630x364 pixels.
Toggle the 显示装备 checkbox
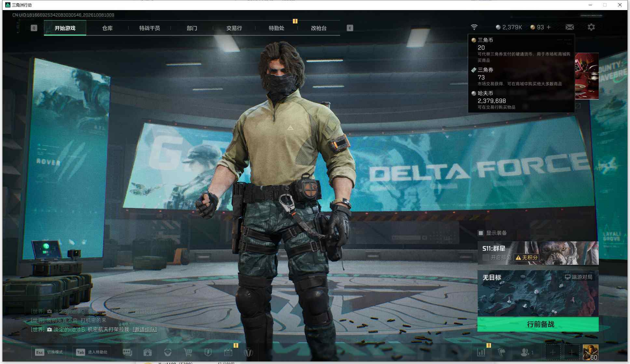(x=481, y=233)
